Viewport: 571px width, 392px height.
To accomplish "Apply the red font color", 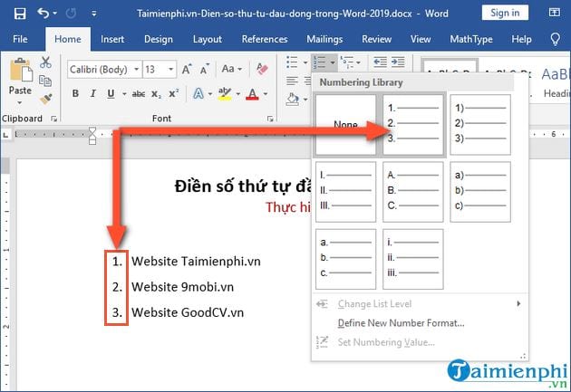I will [x=252, y=94].
